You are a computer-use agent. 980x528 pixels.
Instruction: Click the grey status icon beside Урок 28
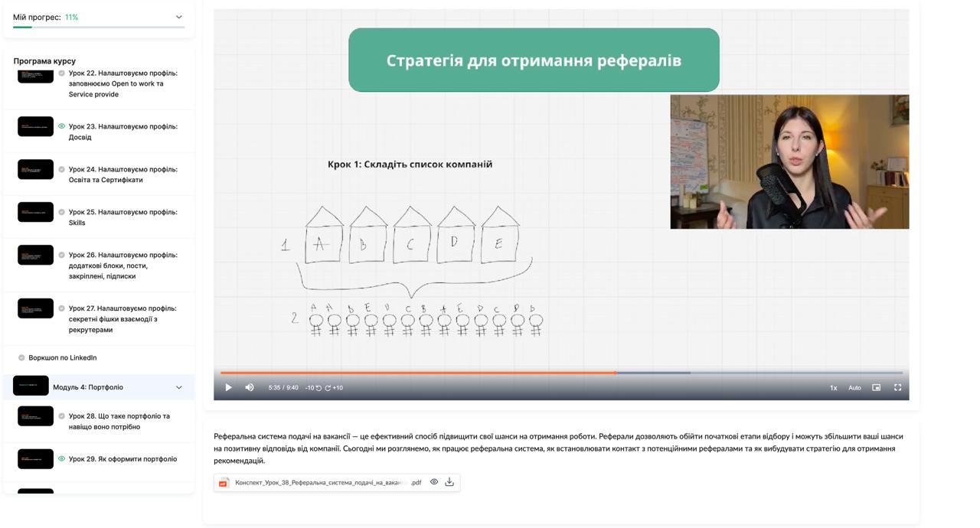coord(62,416)
